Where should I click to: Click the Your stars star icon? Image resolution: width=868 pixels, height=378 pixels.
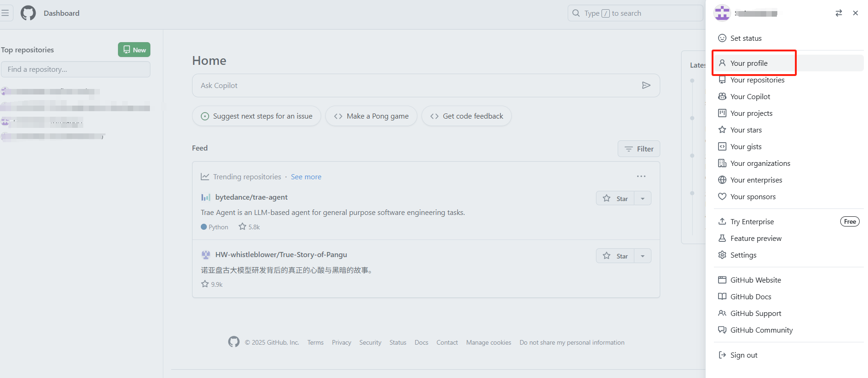coord(722,130)
